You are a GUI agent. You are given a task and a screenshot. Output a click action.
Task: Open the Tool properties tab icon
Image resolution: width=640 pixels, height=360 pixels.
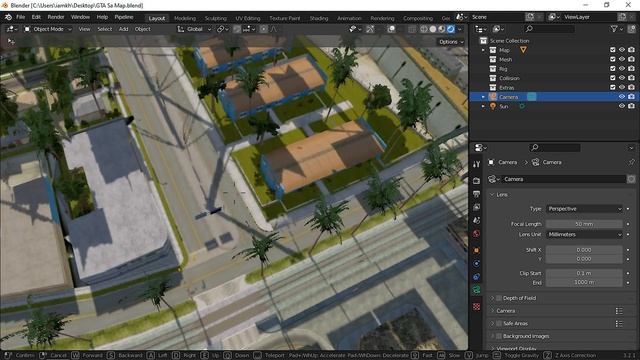[476, 164]
